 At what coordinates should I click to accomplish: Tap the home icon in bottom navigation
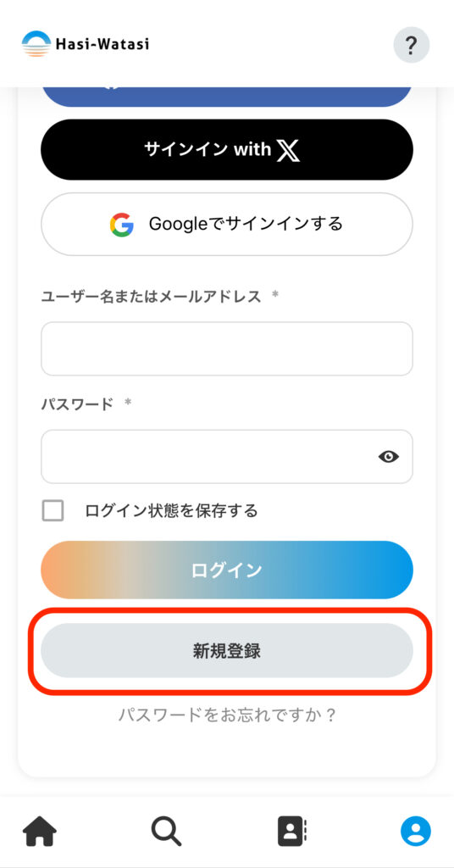click(x=39, y=831)
